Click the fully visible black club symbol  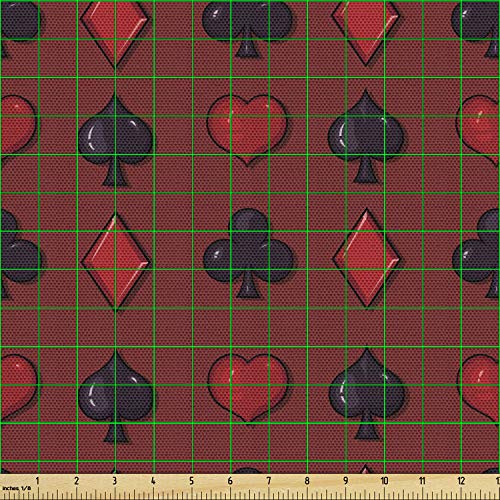click(x=248, y=253)
